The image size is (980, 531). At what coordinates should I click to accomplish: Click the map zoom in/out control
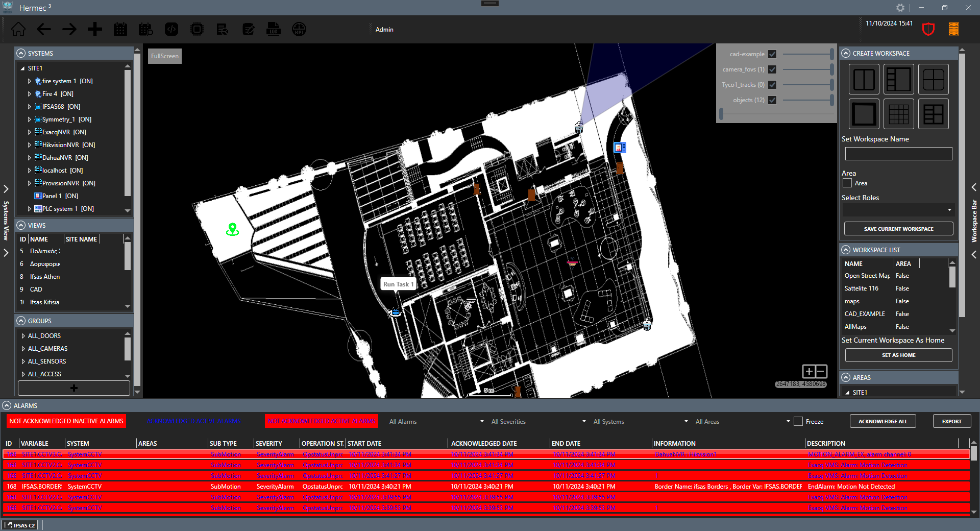[814, 371]
